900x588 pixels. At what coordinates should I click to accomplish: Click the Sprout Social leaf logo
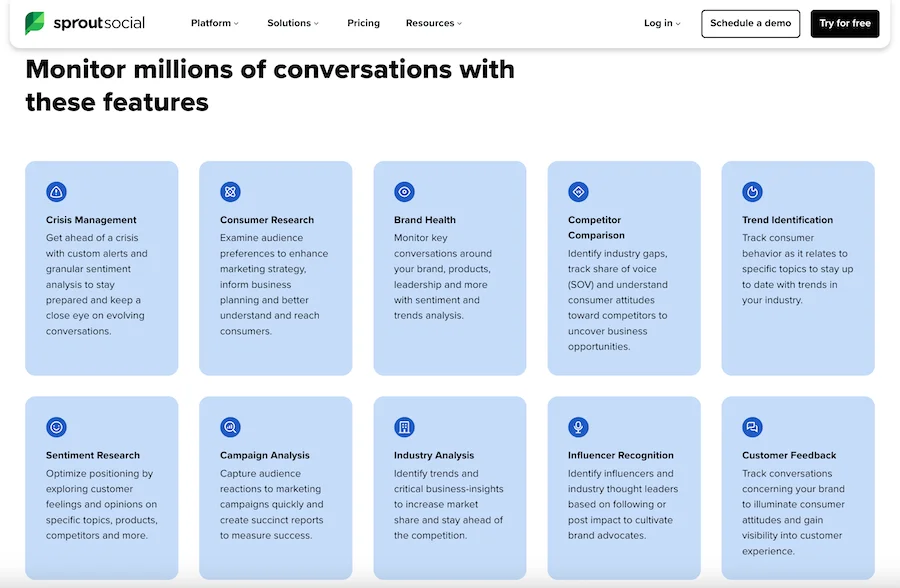tap(35, 23)
